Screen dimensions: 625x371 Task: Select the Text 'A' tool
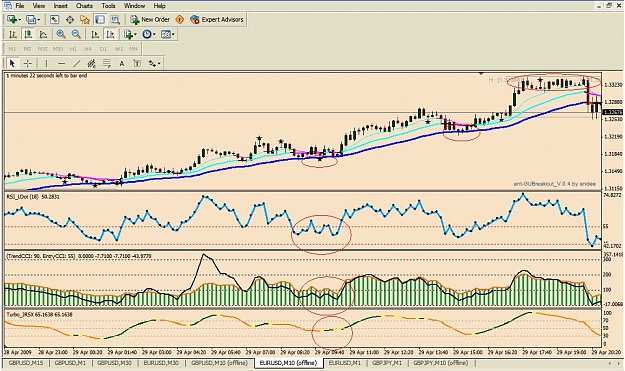(x=122, y=63)
